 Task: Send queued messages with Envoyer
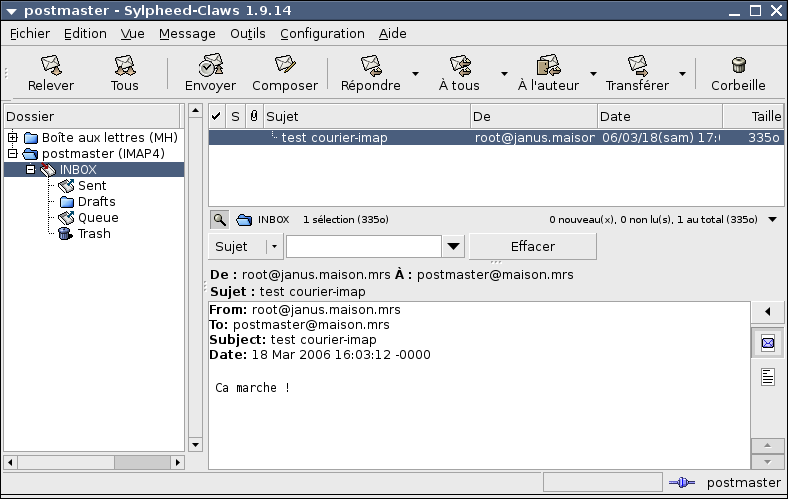(x=210, y=73)
